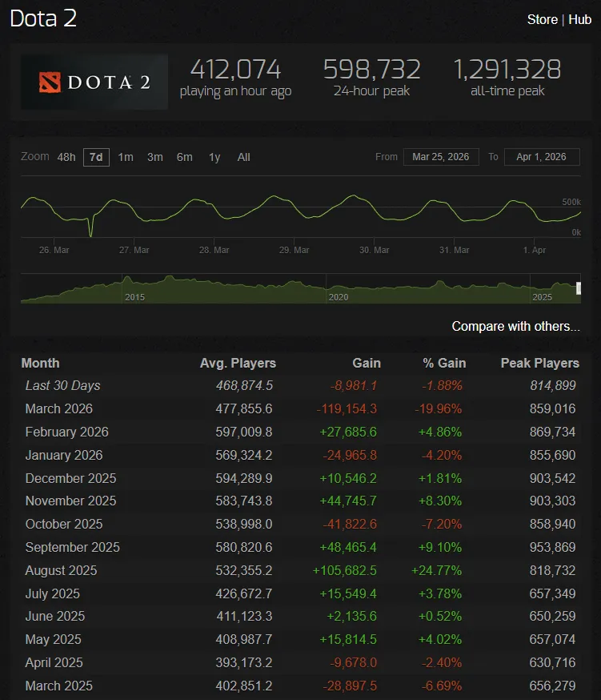Set chart zoom to 6m
Image resolution: width=601 pixels, height=700 pixels.
pos(184,157)
